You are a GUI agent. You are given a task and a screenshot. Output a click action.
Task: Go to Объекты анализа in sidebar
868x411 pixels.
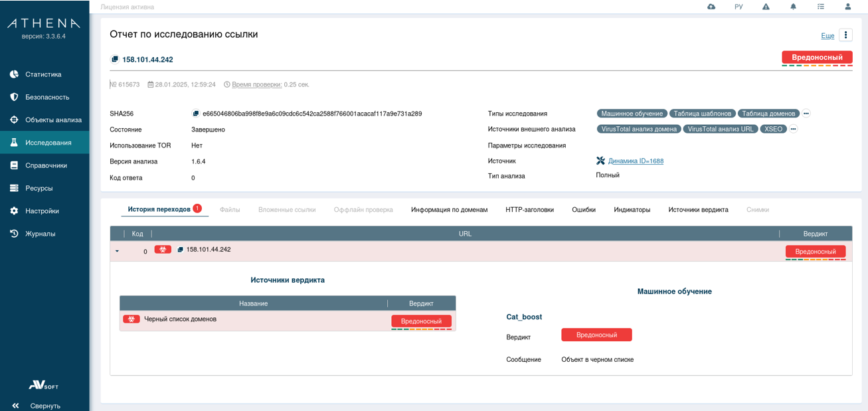click(x=53, y=120)
